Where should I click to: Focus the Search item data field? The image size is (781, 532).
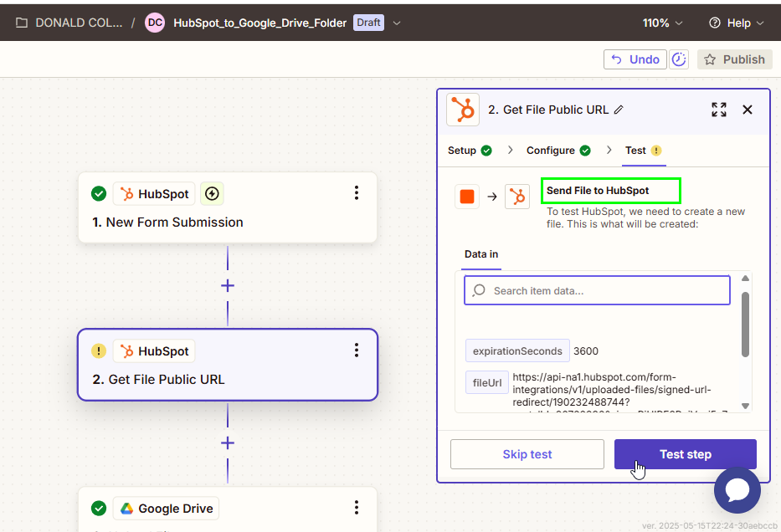tap(597, 290)
